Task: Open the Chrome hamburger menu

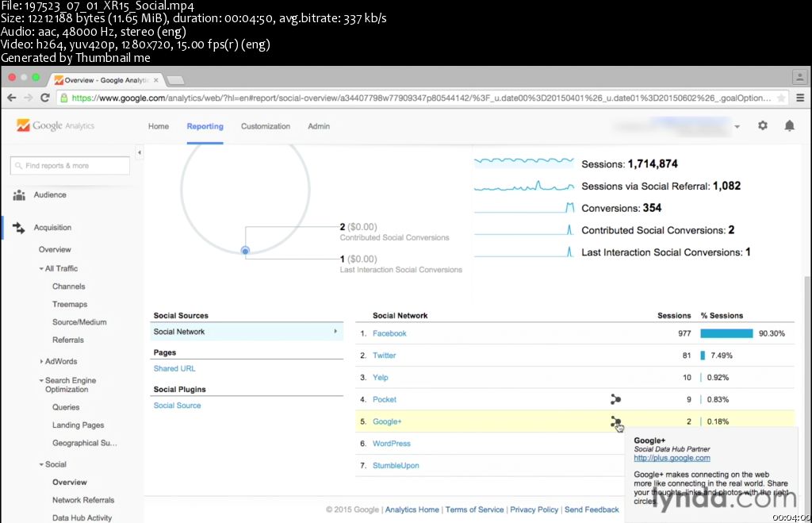Action: pos(800,98)
